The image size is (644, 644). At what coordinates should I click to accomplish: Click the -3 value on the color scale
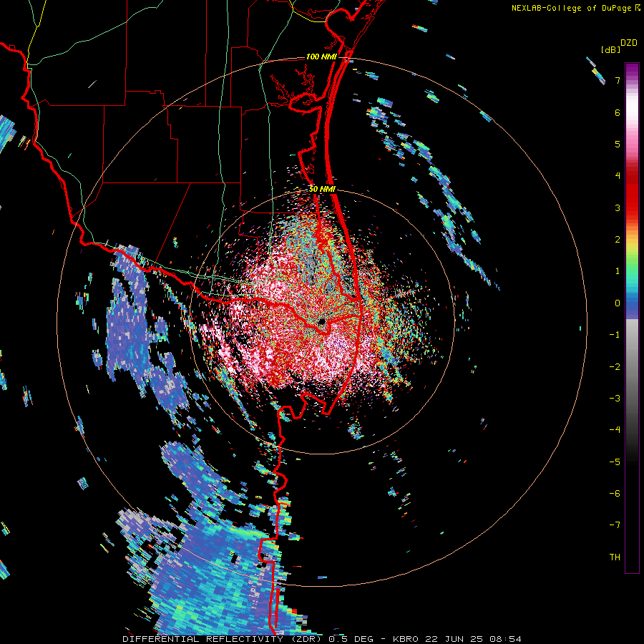[615, 399]
